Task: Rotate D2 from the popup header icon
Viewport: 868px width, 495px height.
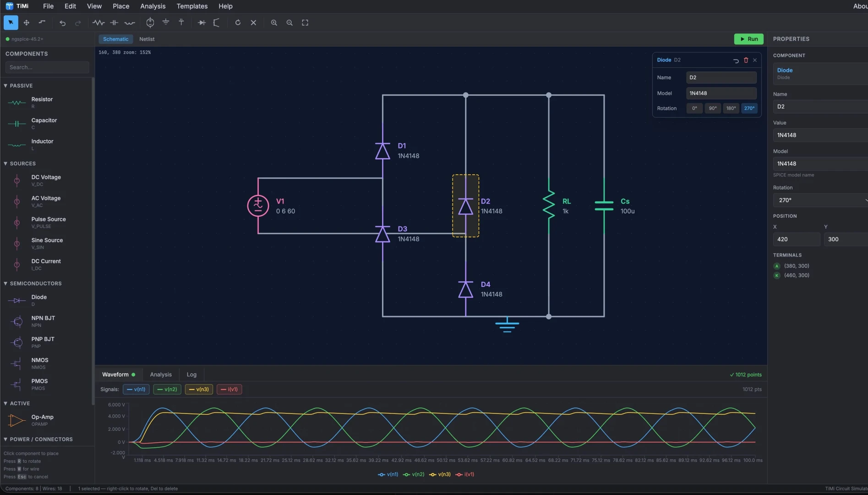Action: coord(736,60)
